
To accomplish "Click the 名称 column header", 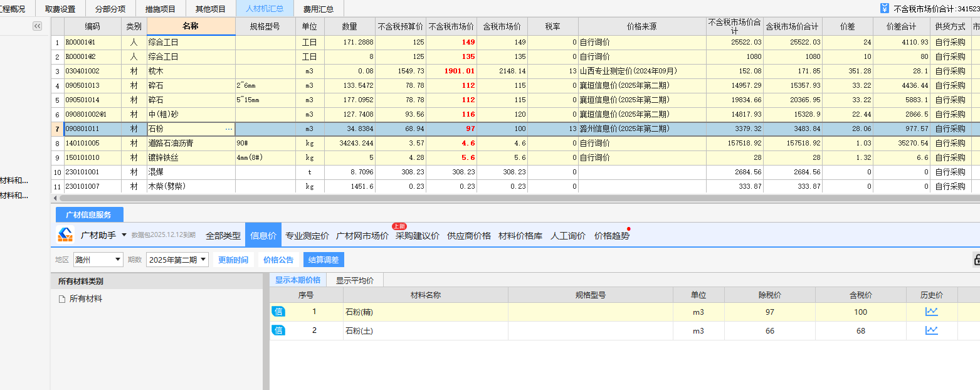I will click(x=191, y=26).
